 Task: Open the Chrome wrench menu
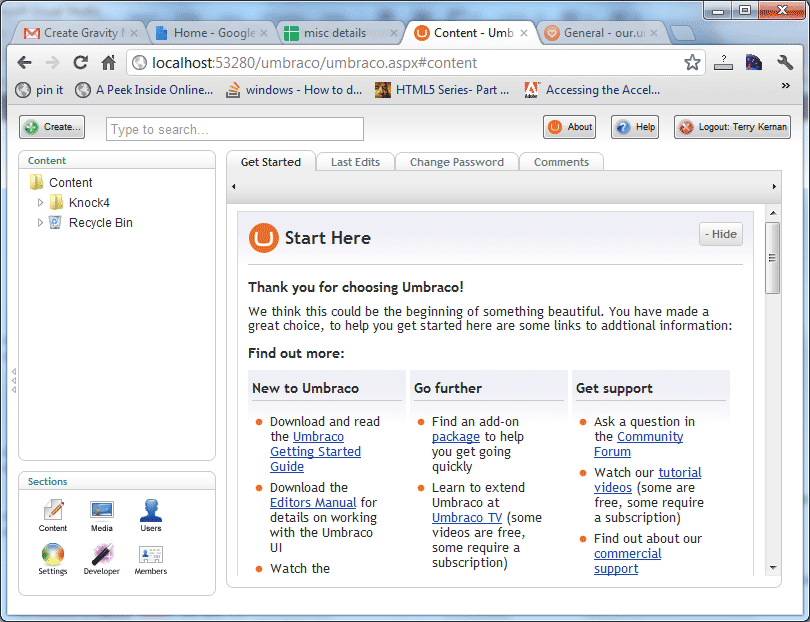(x=785, y=63)
